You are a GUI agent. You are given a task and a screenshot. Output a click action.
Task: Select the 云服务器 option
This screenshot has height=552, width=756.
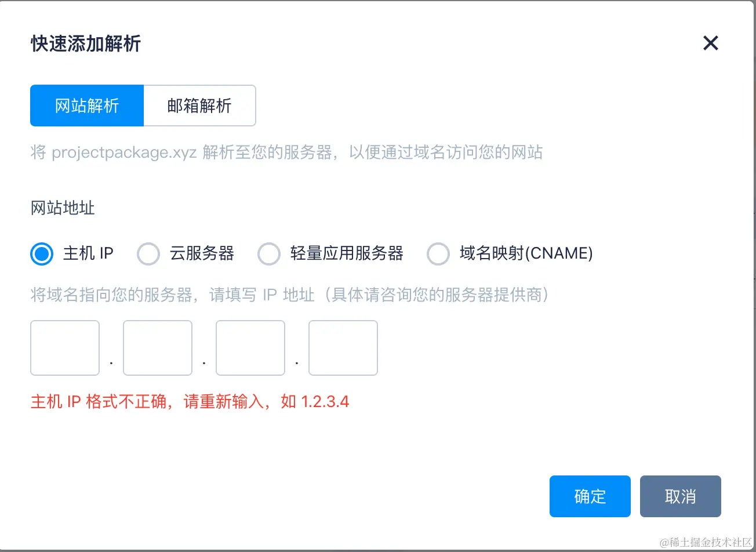point(148,253)
